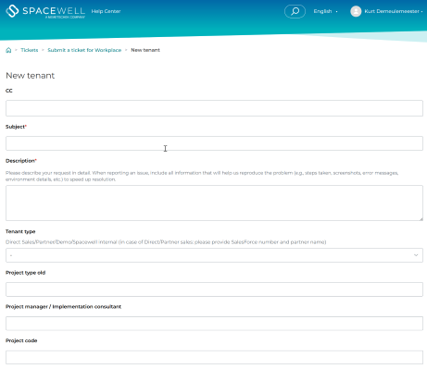This screenshot has height=369, width=427.
Task: Click the Tenant type dropdown chevron
Action: click(416, 255)
